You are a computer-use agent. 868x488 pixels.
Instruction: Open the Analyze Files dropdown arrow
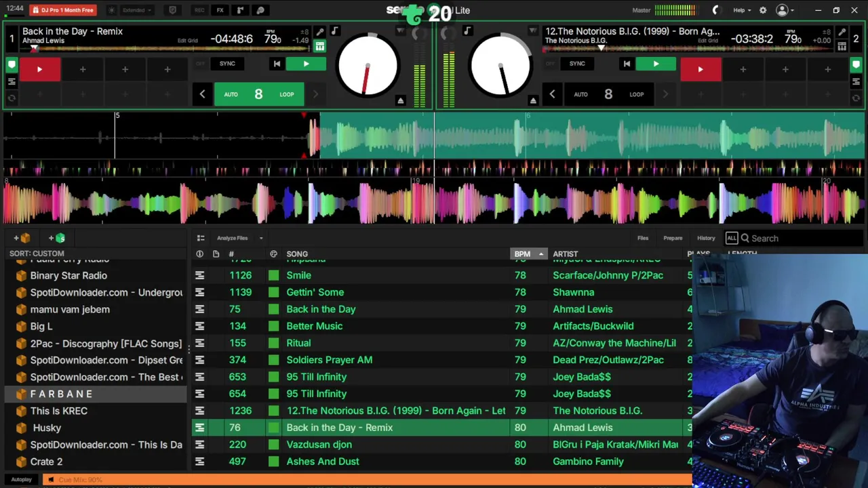pyautogui.click(x=260, y=238)
